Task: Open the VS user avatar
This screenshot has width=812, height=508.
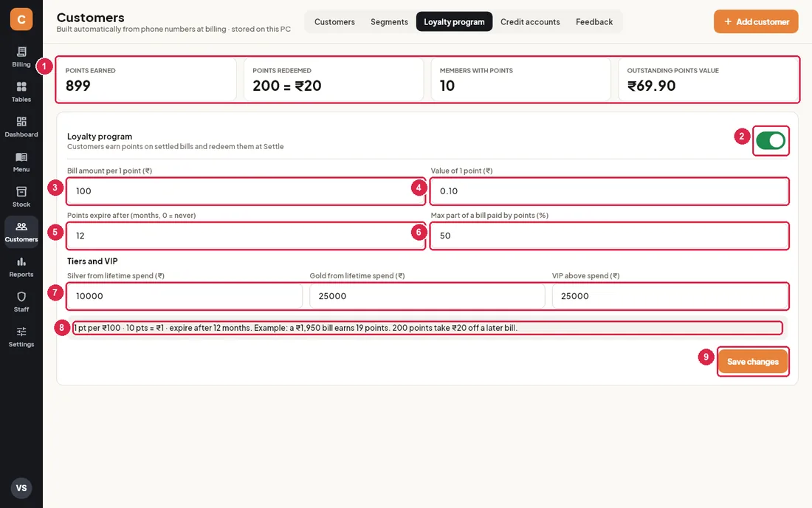Action: click(21, 488)
